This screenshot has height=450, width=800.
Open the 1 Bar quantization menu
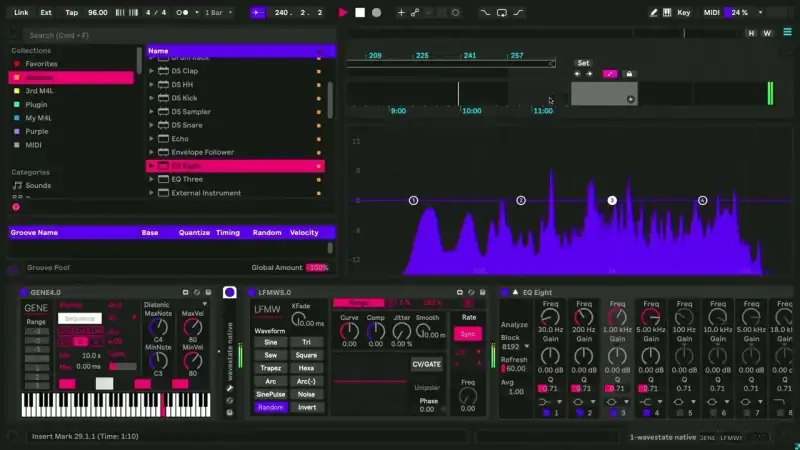[218, 13]
